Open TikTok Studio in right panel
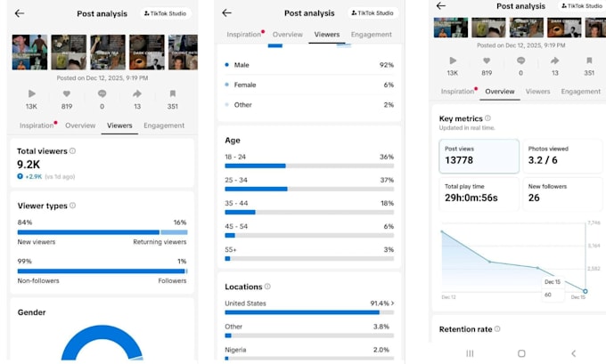The image size is (606, 364). 582,6
